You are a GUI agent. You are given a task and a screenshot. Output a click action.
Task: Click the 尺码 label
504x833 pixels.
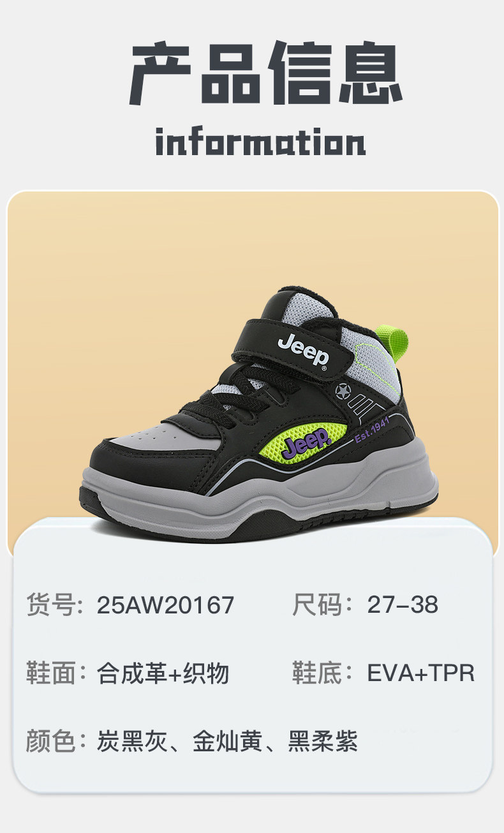pyautogui.click(x=318, y=605)
